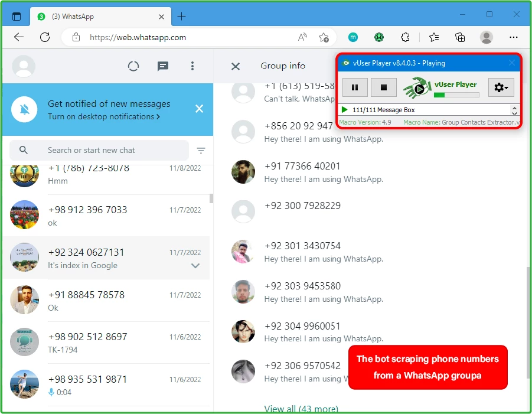532x414 pixels.
Task: Select group member +91 77366 40201
Action: coord(371,172)
